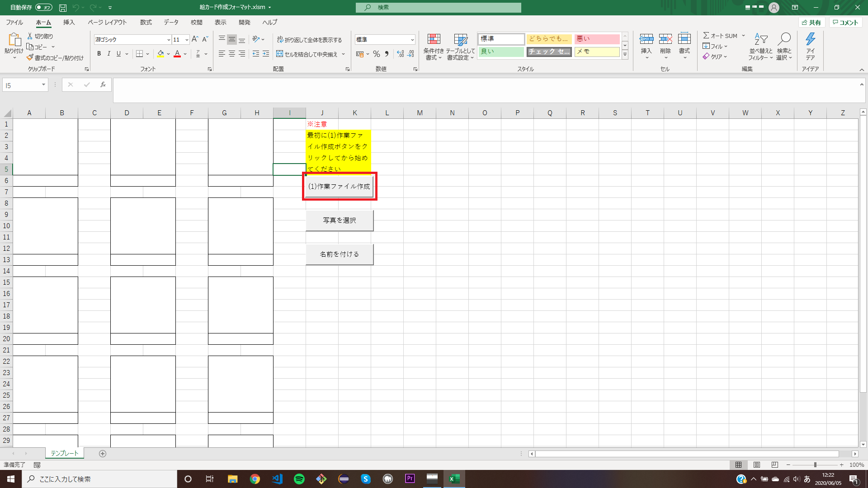Switch to Page Layout view icon

[756, 465]
